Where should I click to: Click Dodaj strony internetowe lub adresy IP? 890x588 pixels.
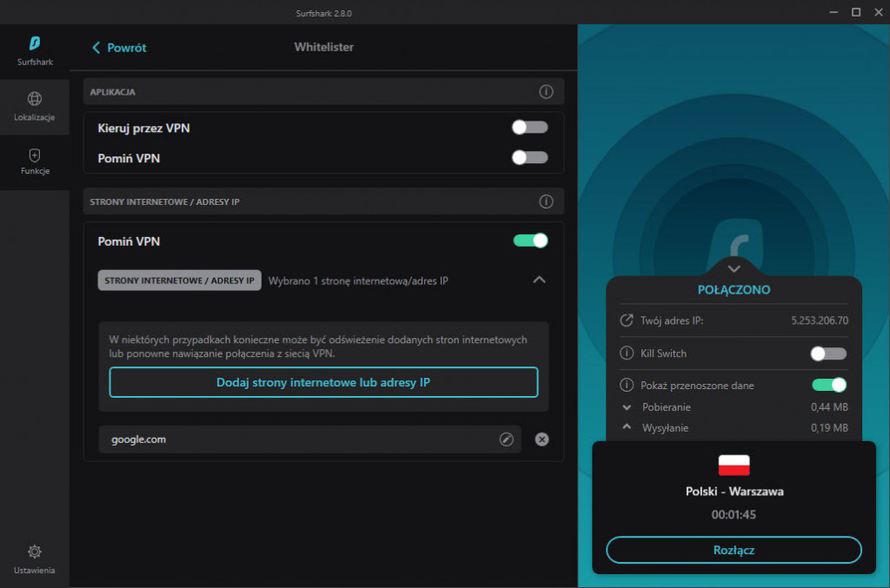[x=323, y=383]
